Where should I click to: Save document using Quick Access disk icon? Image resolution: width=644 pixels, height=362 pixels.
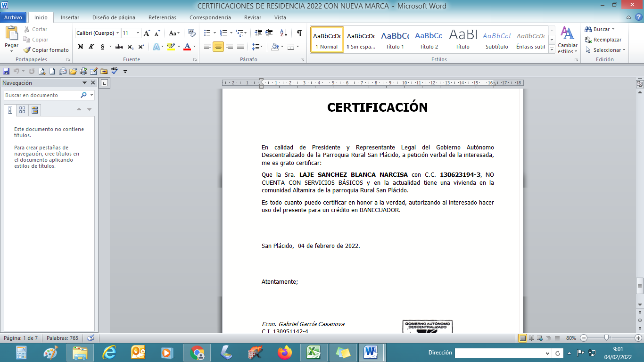[6, 72]
